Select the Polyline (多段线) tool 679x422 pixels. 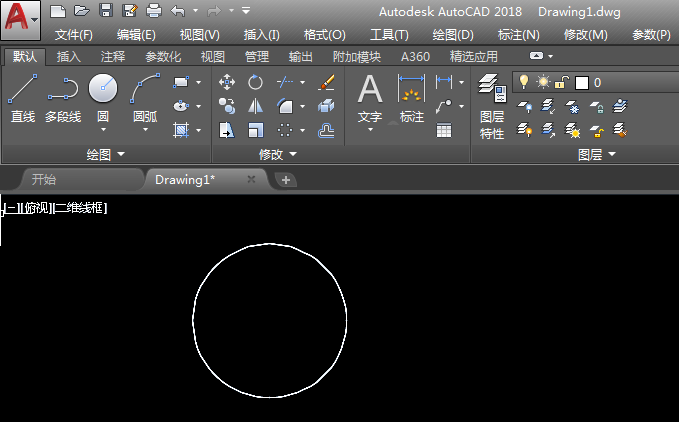(x=63, y=98)
